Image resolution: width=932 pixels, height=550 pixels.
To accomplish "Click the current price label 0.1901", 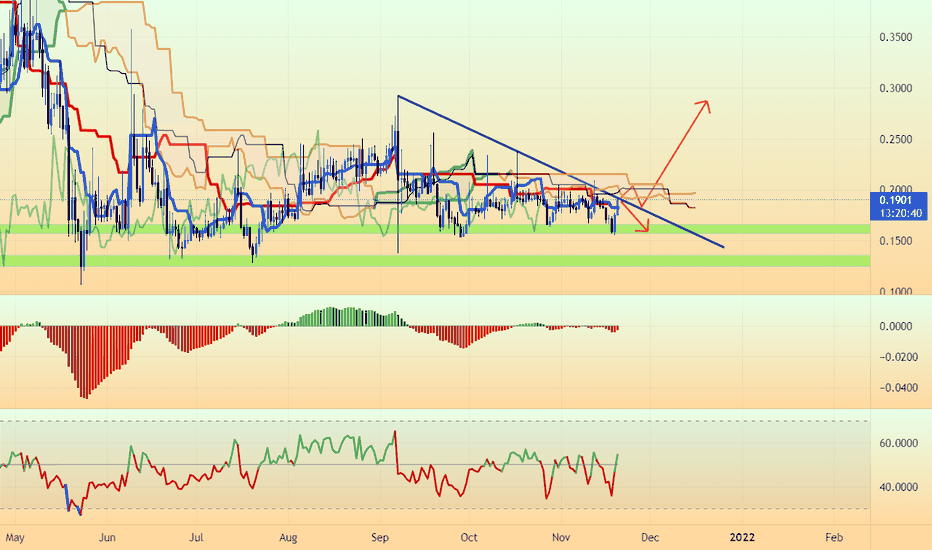I will point(895,200).
